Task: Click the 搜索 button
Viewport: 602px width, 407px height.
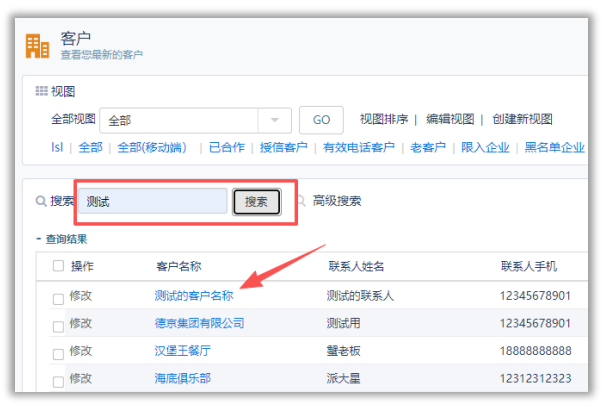Action: click(x=256, y=201)
